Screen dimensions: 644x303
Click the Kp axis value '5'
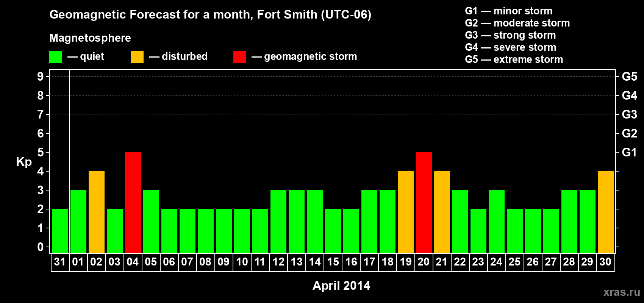[41, 152]
